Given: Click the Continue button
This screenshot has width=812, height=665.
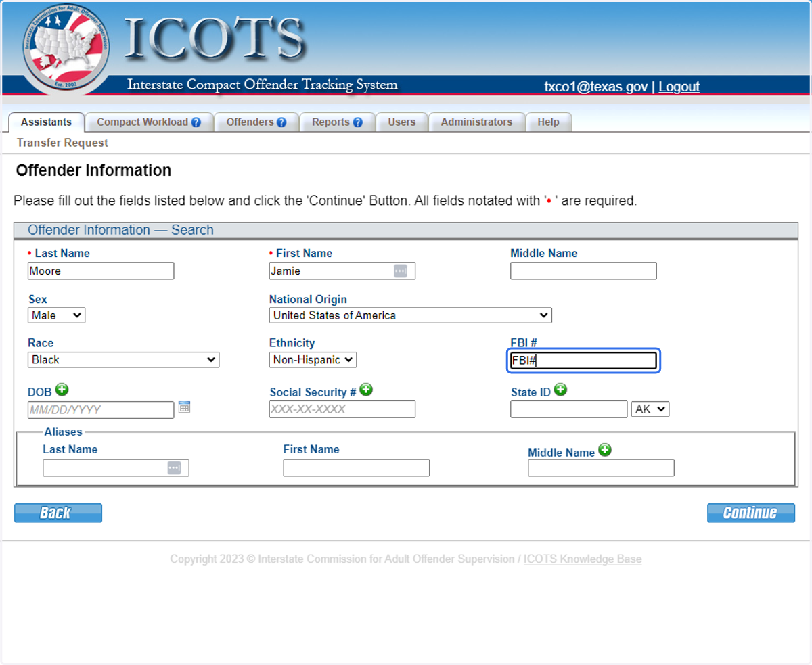Looking at the screenshot, I should [x=751, y=513].
